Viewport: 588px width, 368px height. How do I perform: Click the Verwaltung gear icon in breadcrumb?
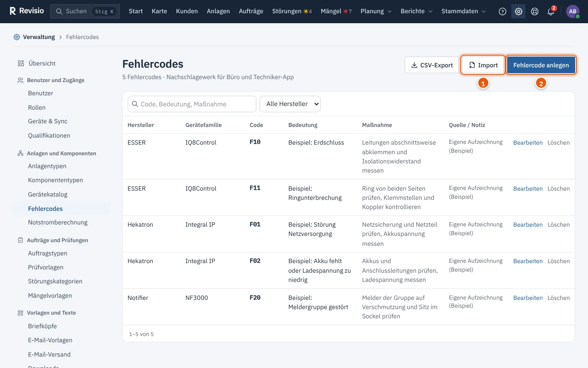coord(17,37)
